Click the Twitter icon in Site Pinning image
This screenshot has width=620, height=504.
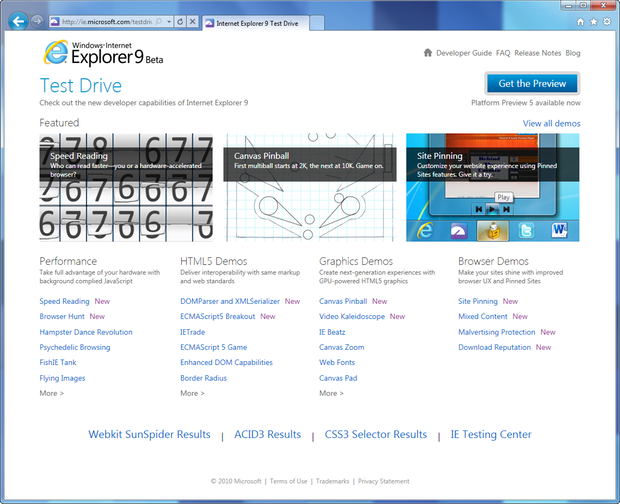tap(526, 230)
